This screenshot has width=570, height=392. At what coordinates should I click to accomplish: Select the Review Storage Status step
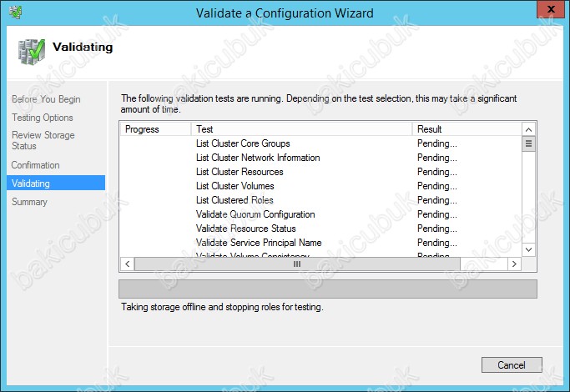pos(43,140)
